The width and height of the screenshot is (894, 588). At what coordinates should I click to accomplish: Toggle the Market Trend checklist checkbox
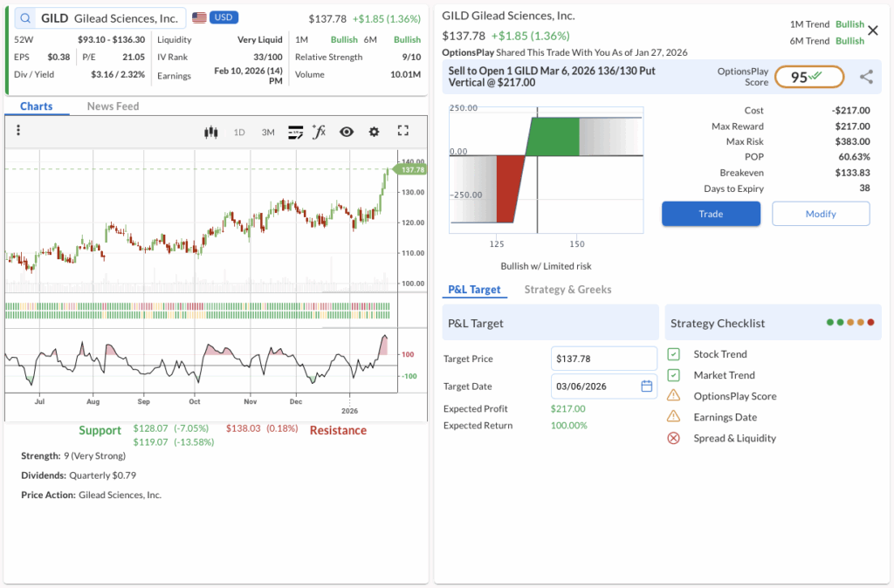pyautogui.click(x=673, y=375)
